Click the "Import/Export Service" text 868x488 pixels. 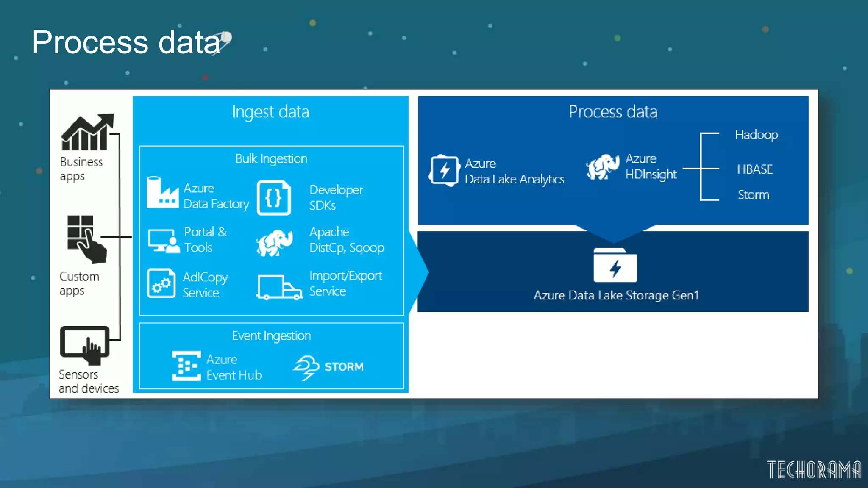[345, 283]
